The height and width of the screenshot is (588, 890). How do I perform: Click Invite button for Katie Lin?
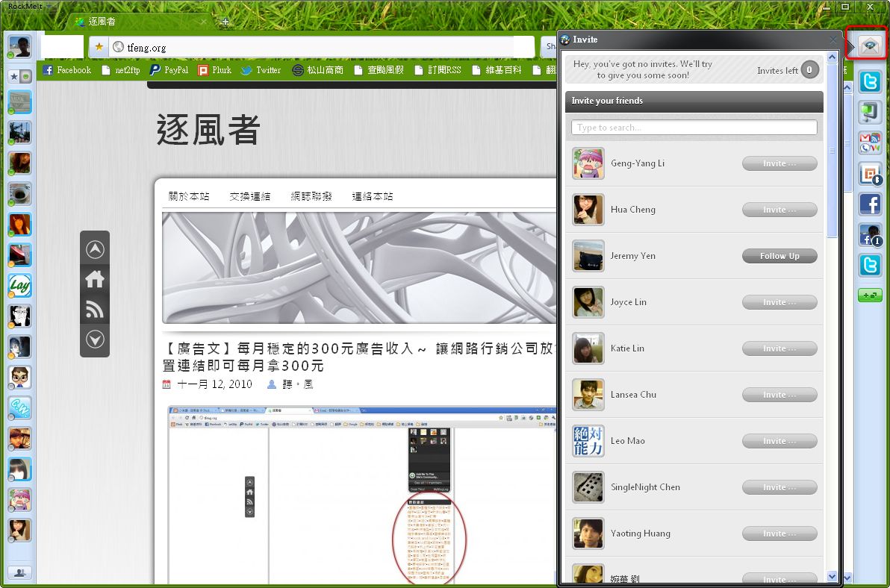779,348
